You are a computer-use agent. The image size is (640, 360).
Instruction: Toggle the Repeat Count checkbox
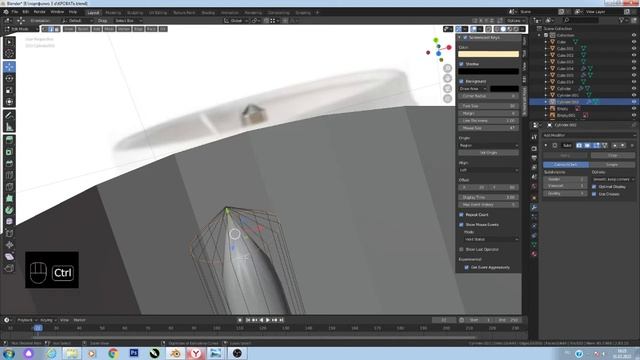(x=461, y=215)
